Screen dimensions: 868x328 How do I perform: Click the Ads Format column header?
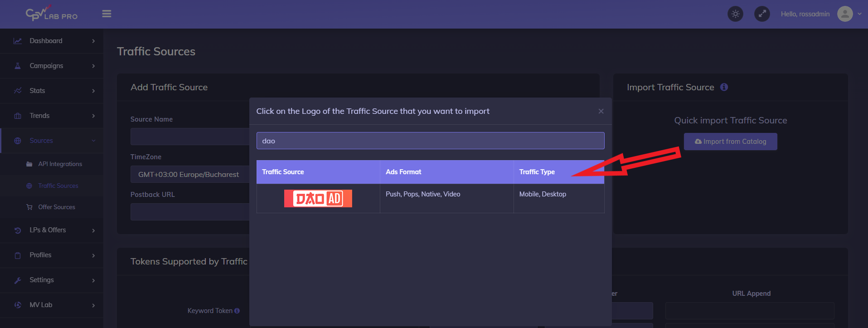[446, 172]
